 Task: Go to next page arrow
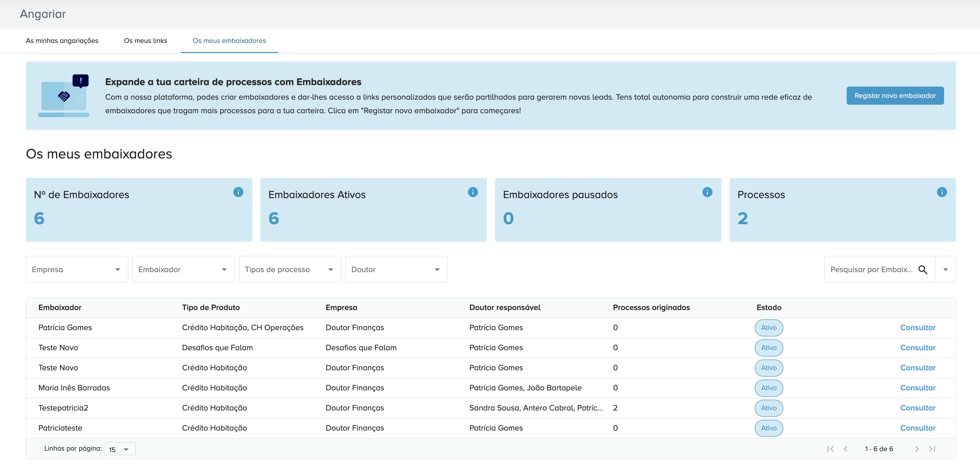click(x=916, y=449)
